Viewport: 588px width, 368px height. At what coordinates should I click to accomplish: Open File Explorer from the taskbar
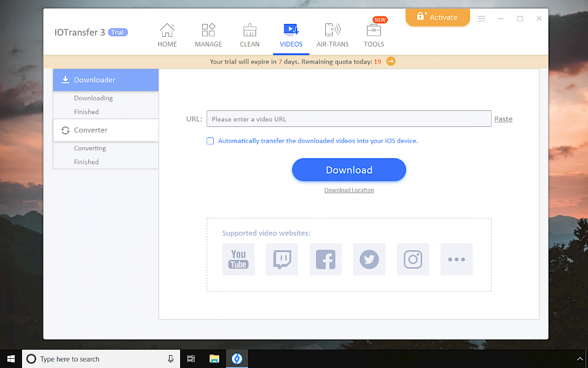click(214, 359)
